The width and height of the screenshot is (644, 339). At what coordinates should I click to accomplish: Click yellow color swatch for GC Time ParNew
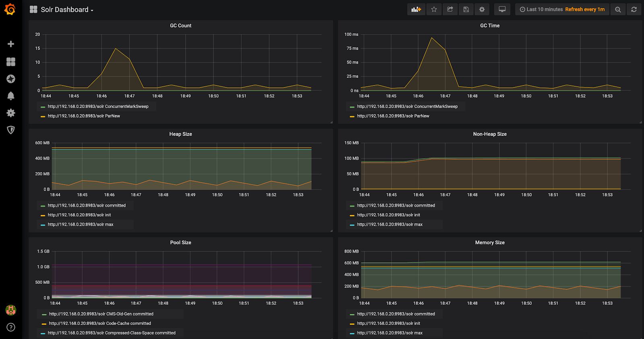tap(352, 116)
